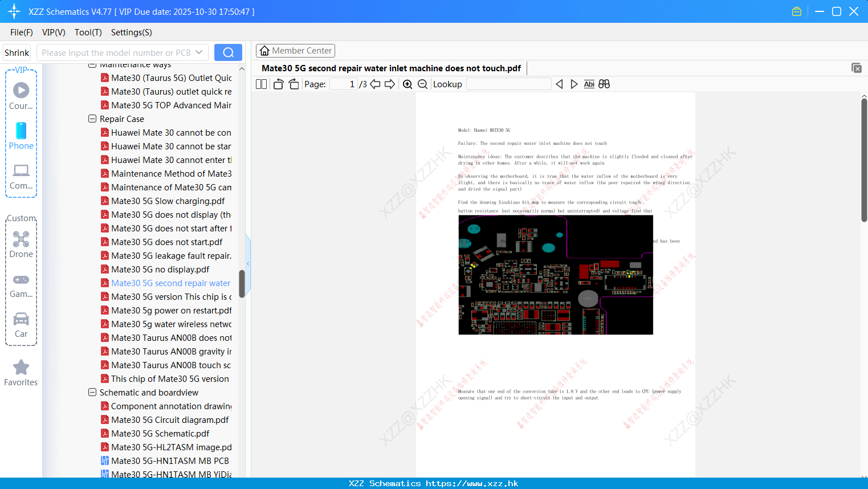Open Huawei Mate 30 cannot be connected item

(x=166, y=133)
